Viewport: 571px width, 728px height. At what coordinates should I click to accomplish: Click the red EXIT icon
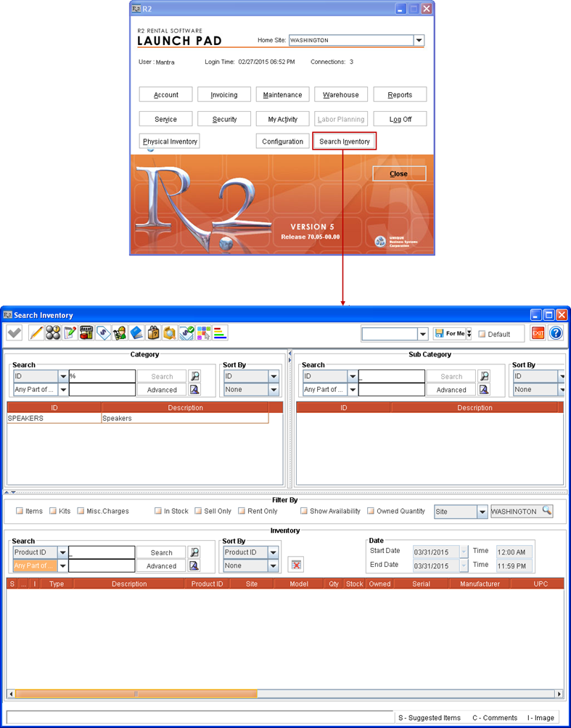tap(538, 333)
